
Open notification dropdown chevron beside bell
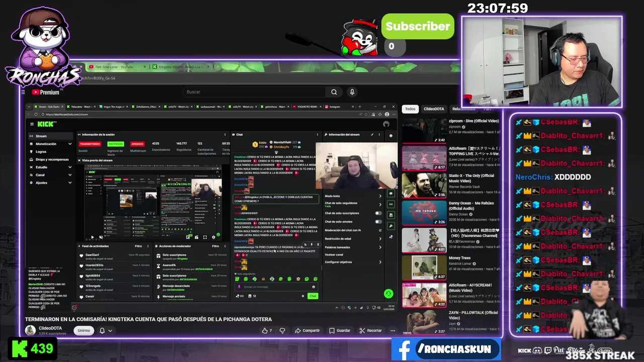point(110,330)
